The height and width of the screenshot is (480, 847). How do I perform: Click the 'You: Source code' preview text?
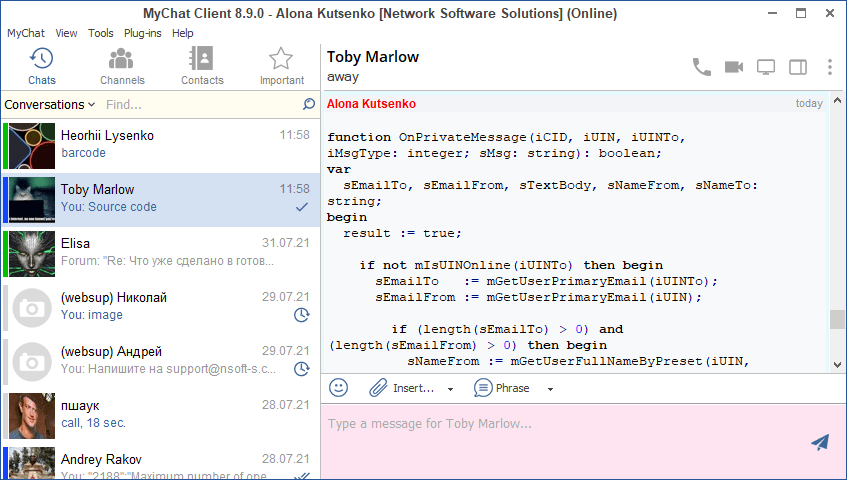pos(109,207)
